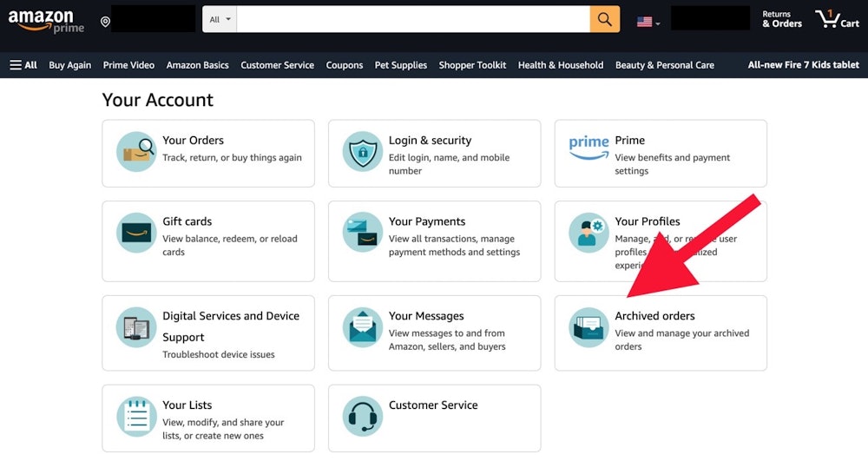Expand the language selector arrow
The height and width of the screenshot is (461, 868).
tap(658, 23)
